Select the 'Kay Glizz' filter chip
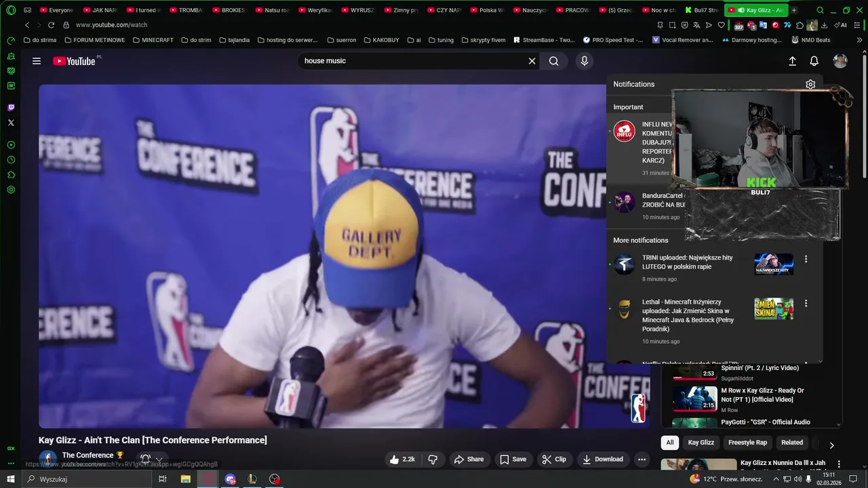This screenshot has width=868, height=488. (701, 443)
